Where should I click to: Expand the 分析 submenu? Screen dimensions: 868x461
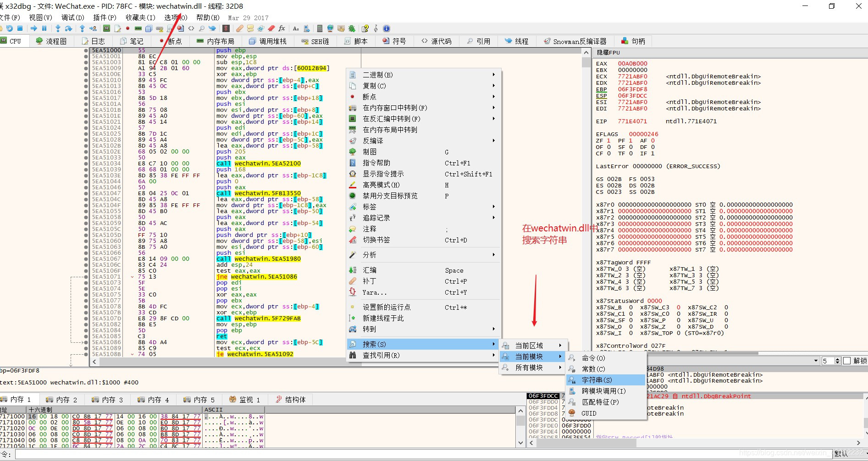(x=424, y=255)
